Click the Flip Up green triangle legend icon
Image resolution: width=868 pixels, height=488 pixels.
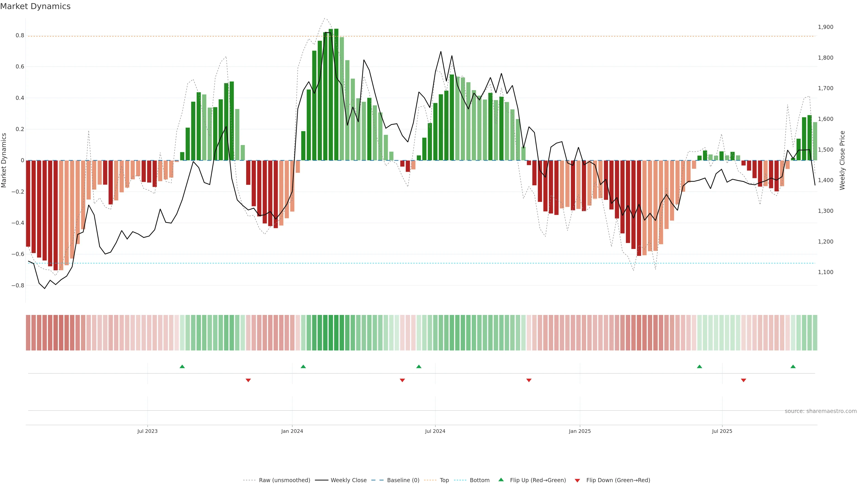501,480
